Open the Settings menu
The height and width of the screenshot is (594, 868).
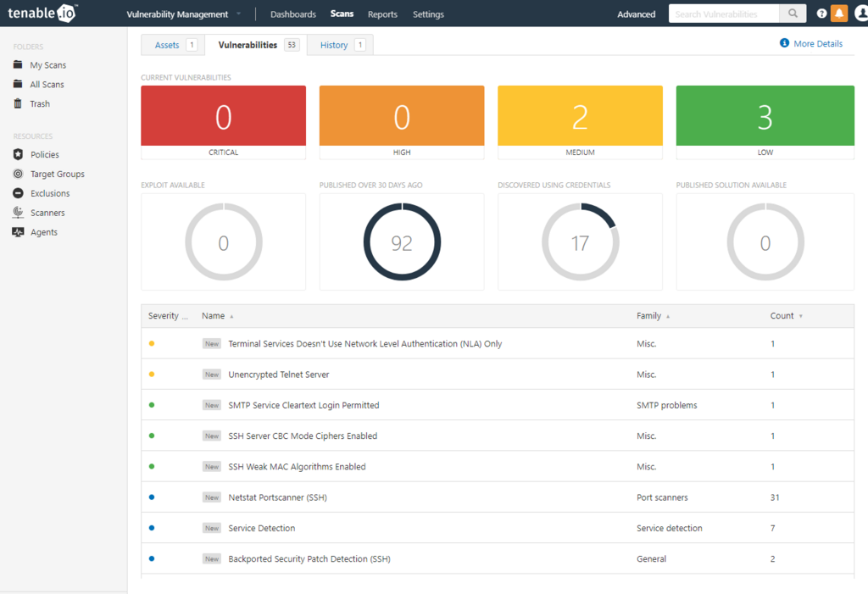point(428,14)
